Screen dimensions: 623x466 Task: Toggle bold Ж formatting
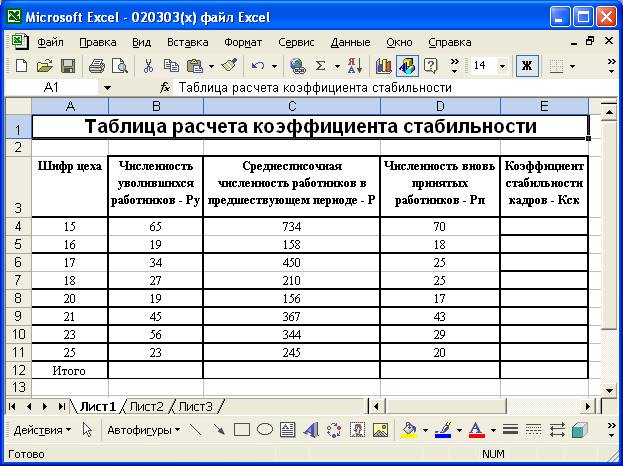(x=527, y=66)
